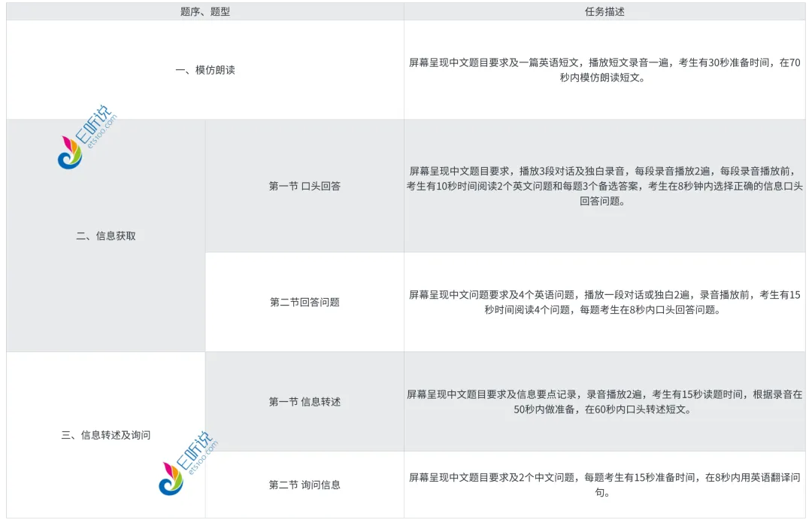This screenshot has height=520, width=812.
Task: Select the 题序、题型 column header
Action: point(201,11)
